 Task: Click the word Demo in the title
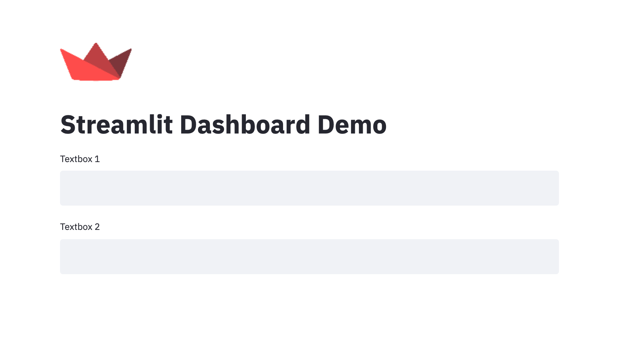pos(352,125)
